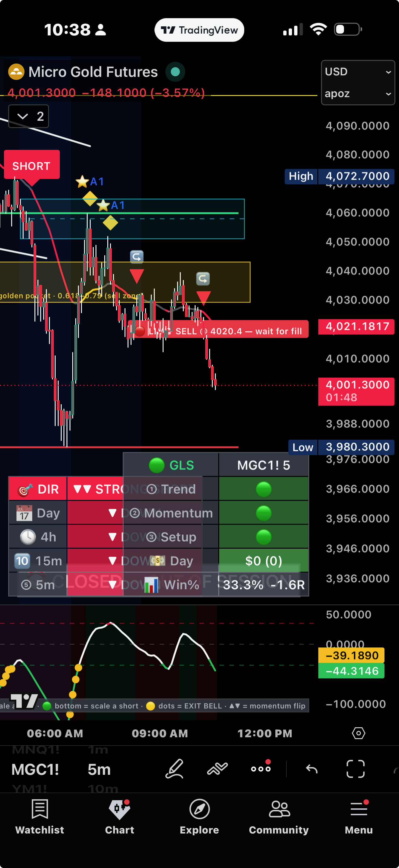Viewport: 399px width, 868px height.
Task: Tap the $0 (0) Day cell
Action: [x=264, y=561]
